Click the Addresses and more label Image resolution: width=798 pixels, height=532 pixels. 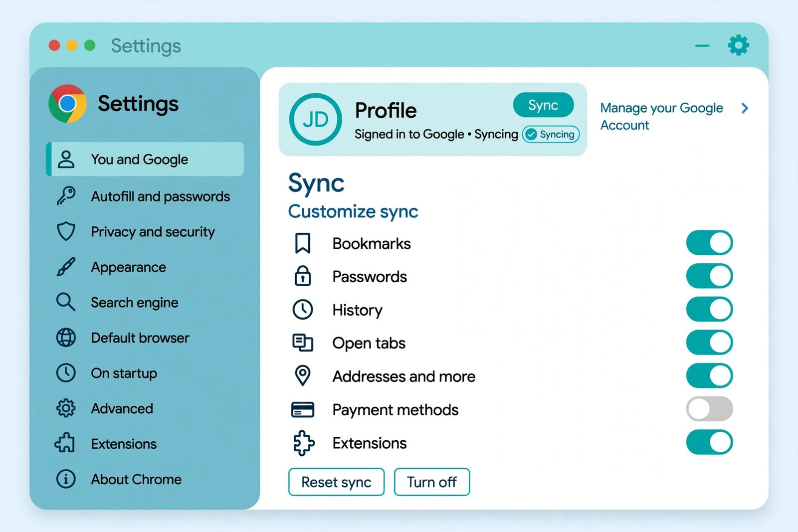tap(404, 376)
